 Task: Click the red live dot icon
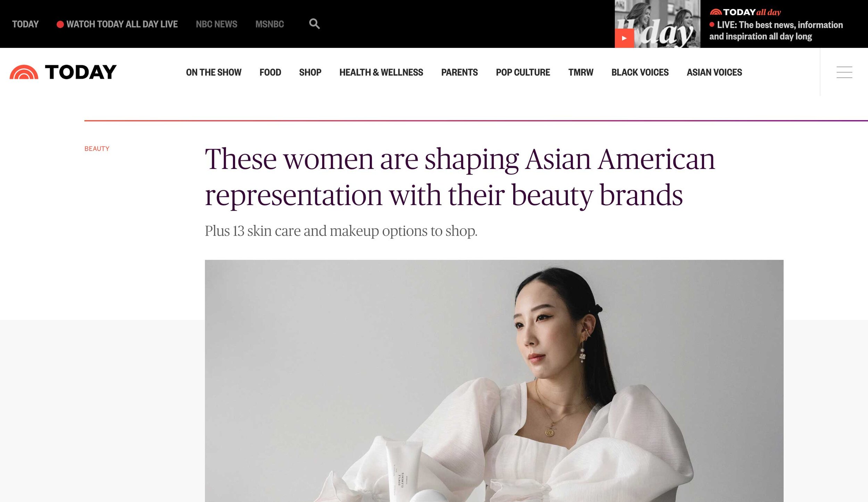click(x=60, y=24)
